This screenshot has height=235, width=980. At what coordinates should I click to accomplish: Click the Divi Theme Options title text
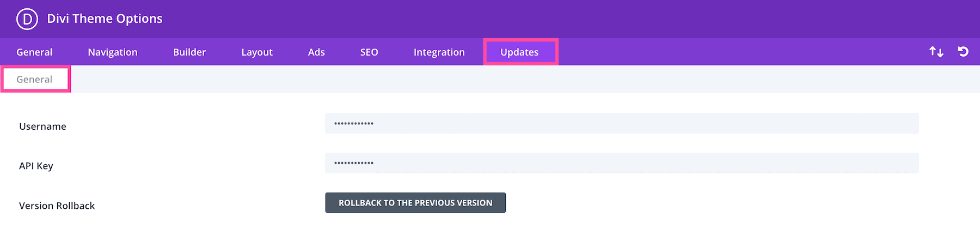point(105,19)
